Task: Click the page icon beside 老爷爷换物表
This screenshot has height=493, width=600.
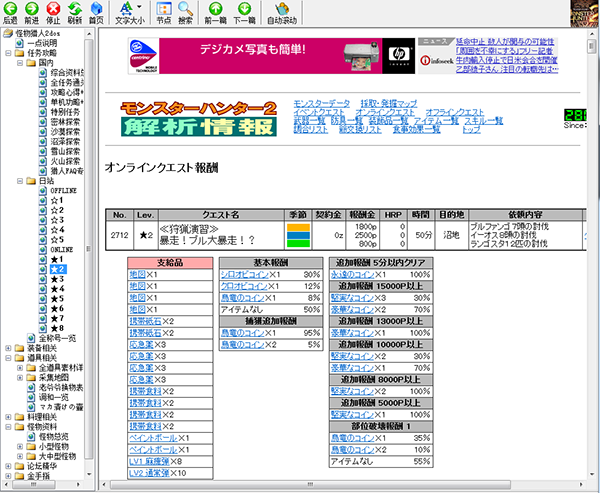Action: pos(31,387)
